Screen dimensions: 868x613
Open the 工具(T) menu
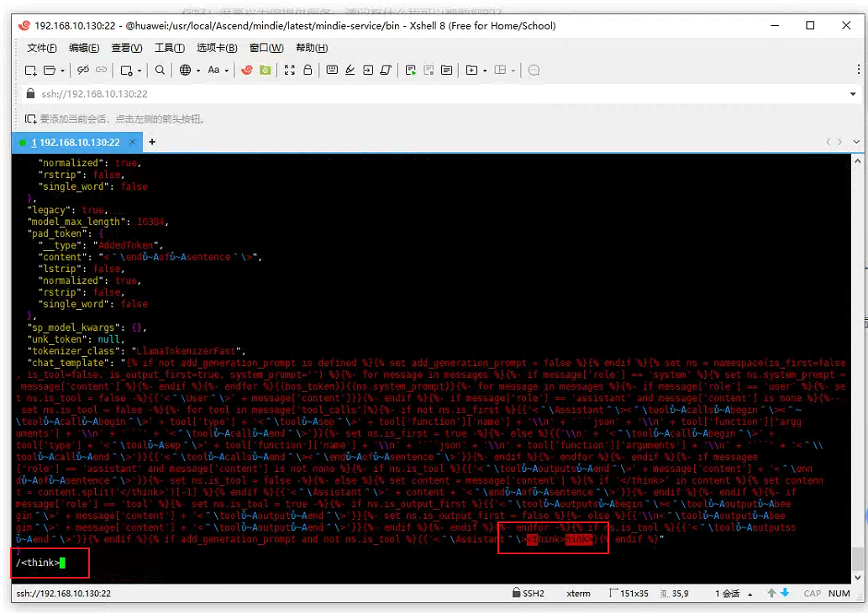pyautogui.click(x=170, y=48)
